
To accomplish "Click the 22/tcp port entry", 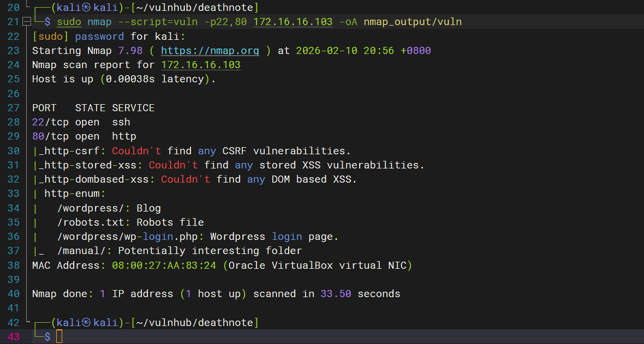I will 51,122.
